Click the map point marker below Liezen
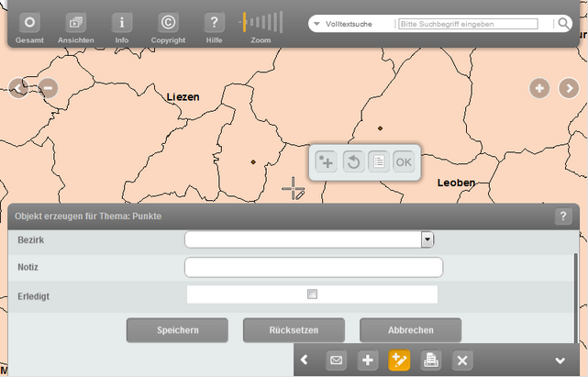The height and width of the screenshot is (377, 588). [253, 162]
